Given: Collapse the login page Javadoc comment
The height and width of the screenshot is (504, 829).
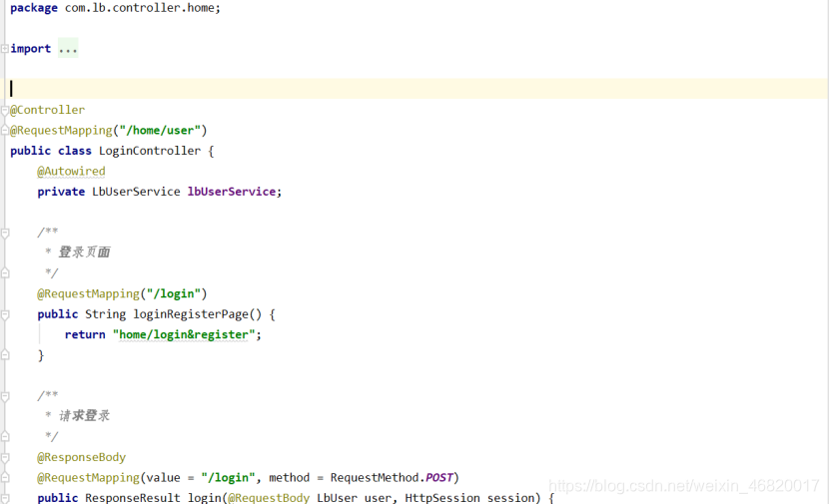Looking at the screenshot, I should 5,233.
